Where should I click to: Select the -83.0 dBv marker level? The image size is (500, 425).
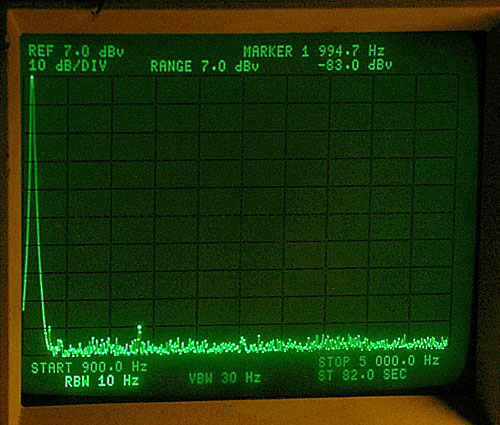tap(355, 65)
